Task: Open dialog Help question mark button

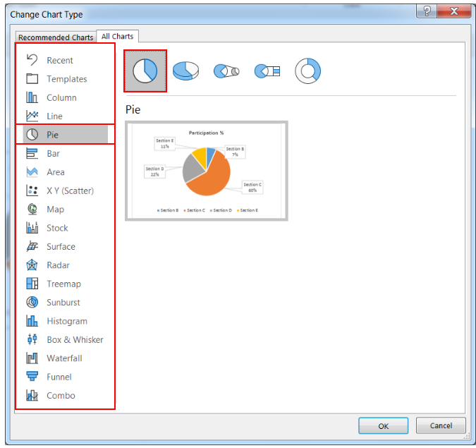Action: click(x=427, y=11)
